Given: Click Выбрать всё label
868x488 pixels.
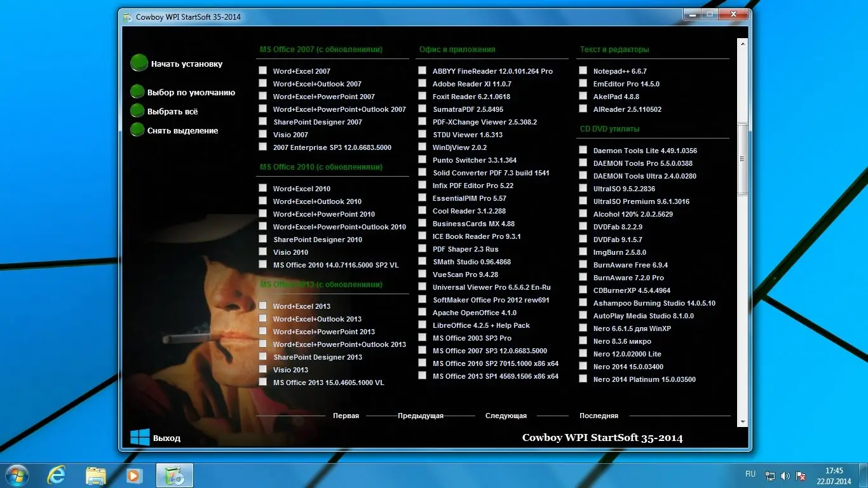Looking at the screenshot, I should pos(173,111).
